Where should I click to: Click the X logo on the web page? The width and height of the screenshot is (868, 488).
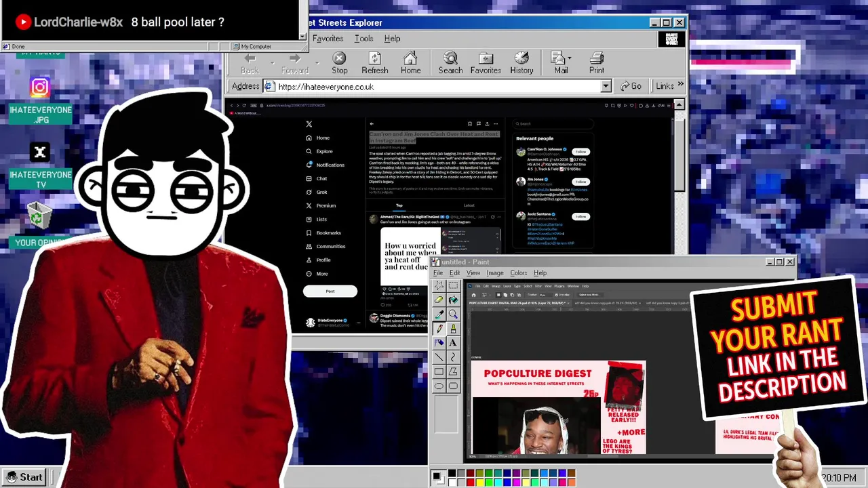[309, 124]
